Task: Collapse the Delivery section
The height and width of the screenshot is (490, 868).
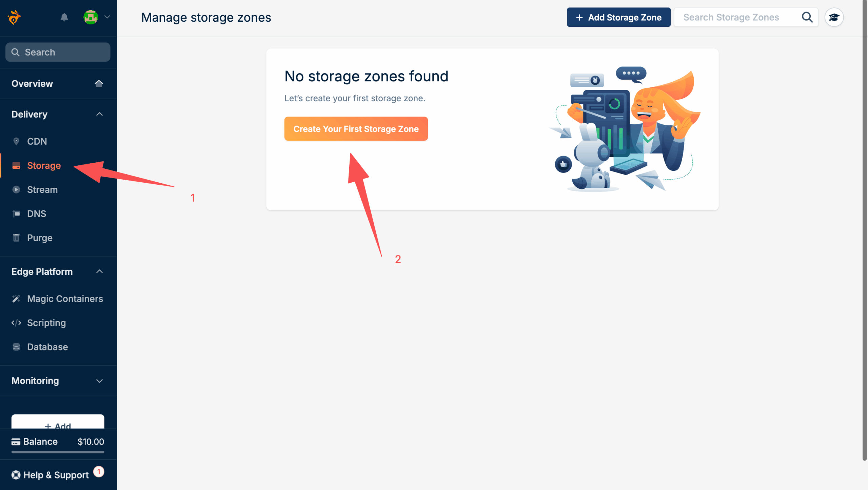Action: 99,114
